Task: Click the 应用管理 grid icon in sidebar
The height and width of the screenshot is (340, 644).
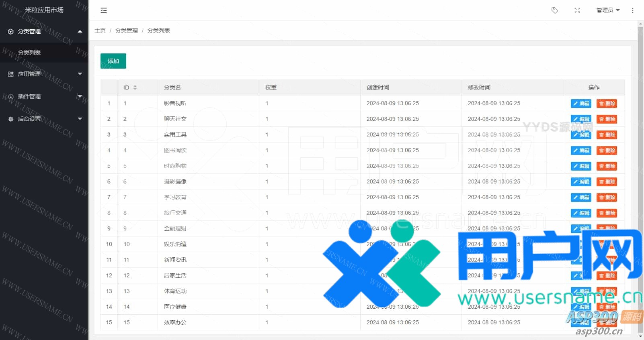Action: [11, 74]
